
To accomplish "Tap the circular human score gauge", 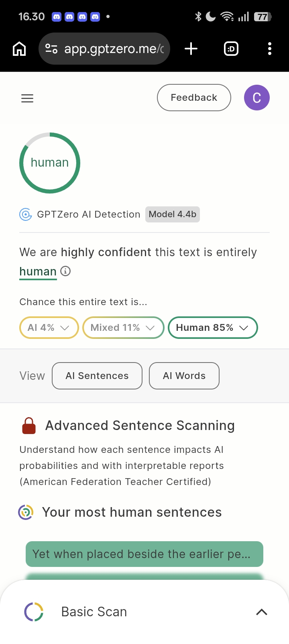I will pos(50,163).
